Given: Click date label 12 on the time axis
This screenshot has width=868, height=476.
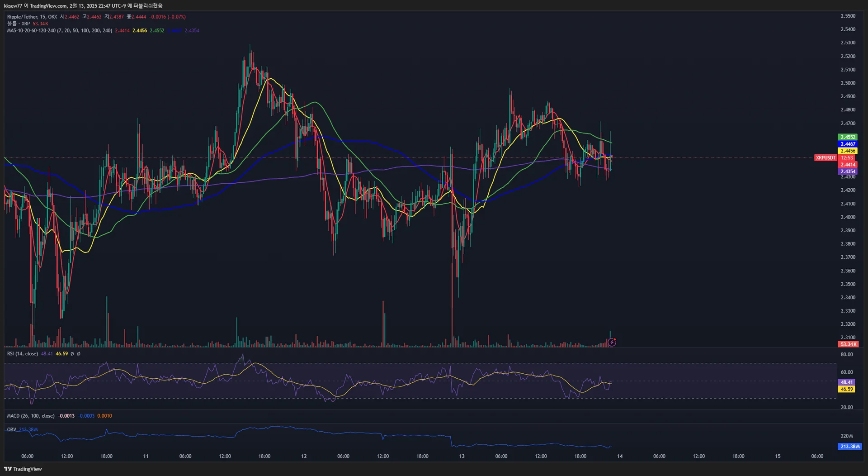Looking at the screenshot, I should 304,456.
